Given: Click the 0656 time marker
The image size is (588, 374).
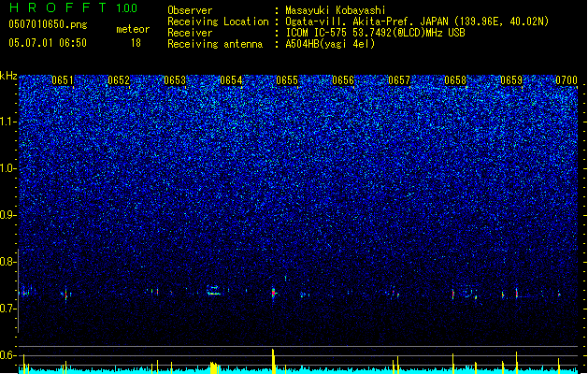Looking at the screenshot, I should [x=343, y=80].
